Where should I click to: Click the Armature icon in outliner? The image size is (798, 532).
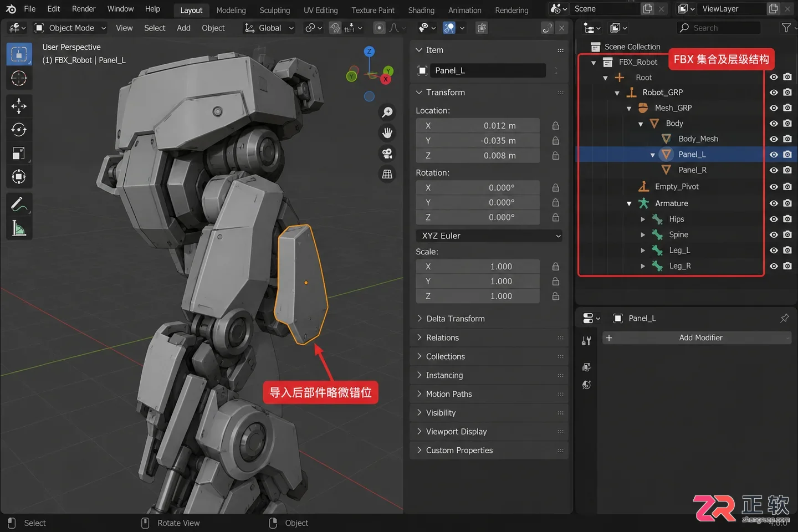[643, 203]
